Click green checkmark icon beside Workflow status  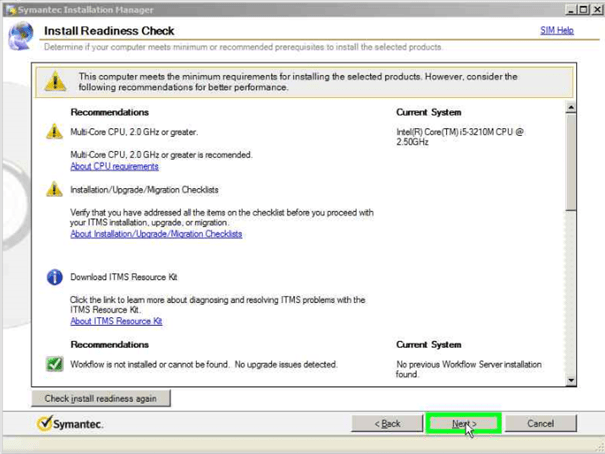(54, 364)
